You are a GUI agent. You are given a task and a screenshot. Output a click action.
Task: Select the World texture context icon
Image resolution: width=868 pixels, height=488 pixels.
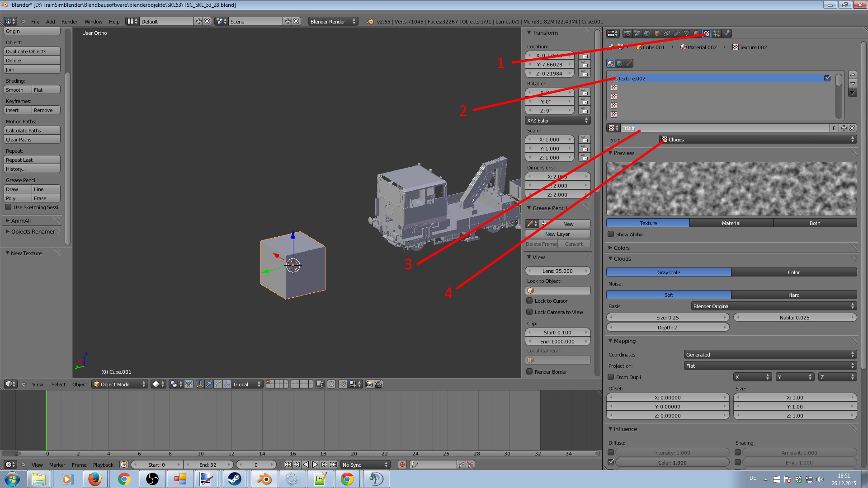click(619, 63)
